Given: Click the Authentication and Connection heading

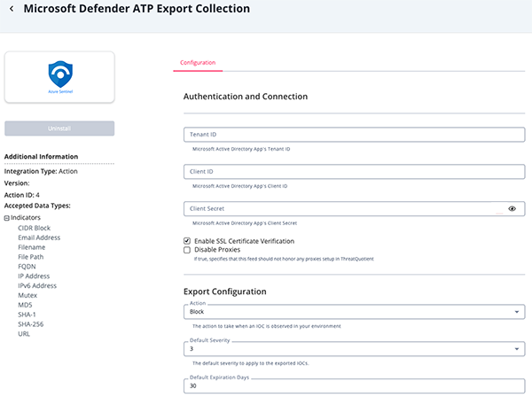Looking at the screenshot, I should pyautogui.click(x=246, y=97).
